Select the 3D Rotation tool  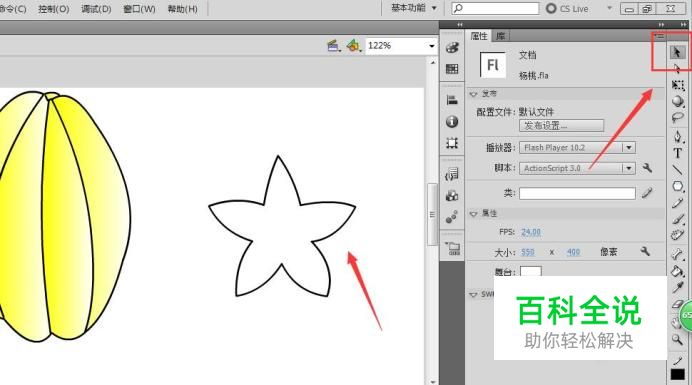click(x=677, y=101)
